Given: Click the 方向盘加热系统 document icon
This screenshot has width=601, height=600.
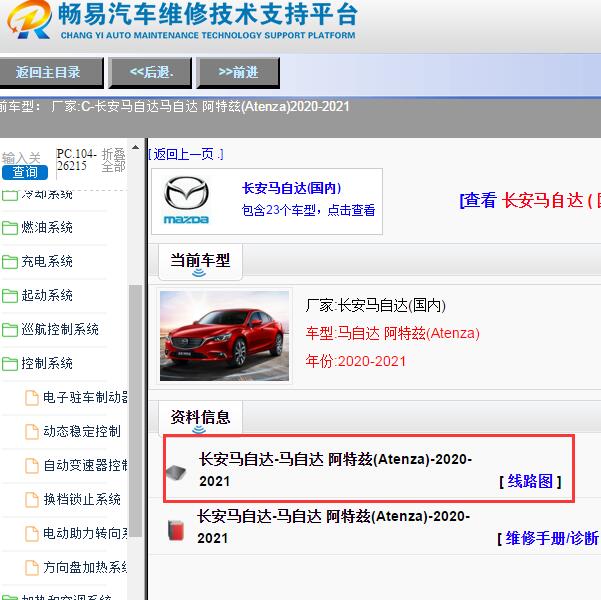Looking at the screenshot, I should [32, 567].
